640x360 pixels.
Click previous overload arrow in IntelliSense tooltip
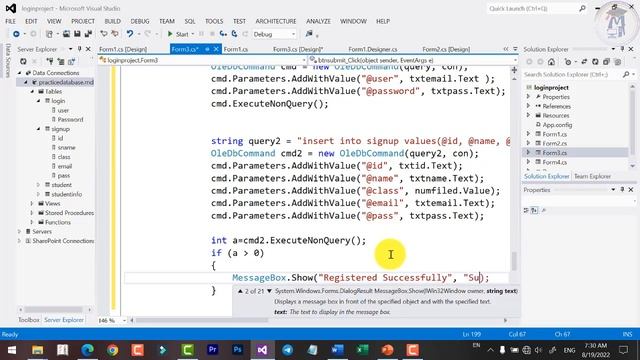tap(240, 291)
